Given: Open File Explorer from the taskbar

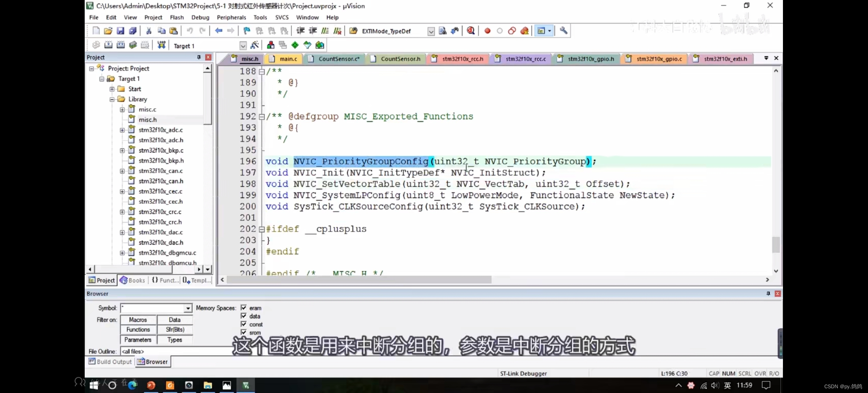Looking at the screenshot, I should 208,385.
